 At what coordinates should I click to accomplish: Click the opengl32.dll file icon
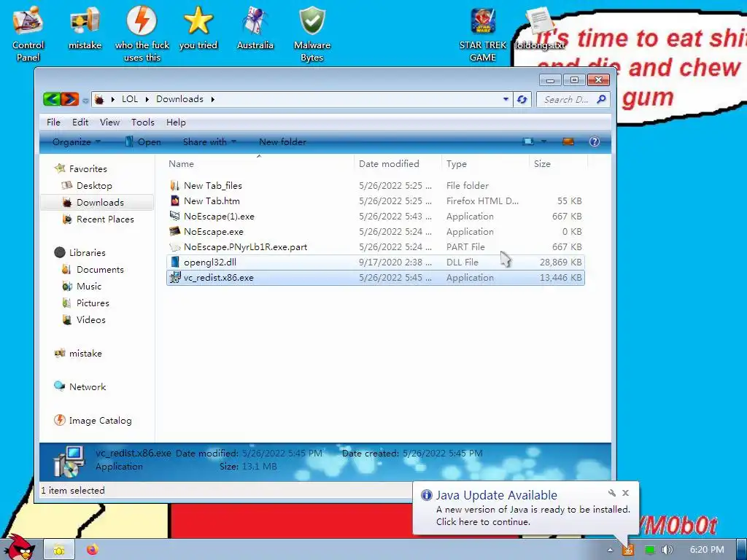[175, 262]
